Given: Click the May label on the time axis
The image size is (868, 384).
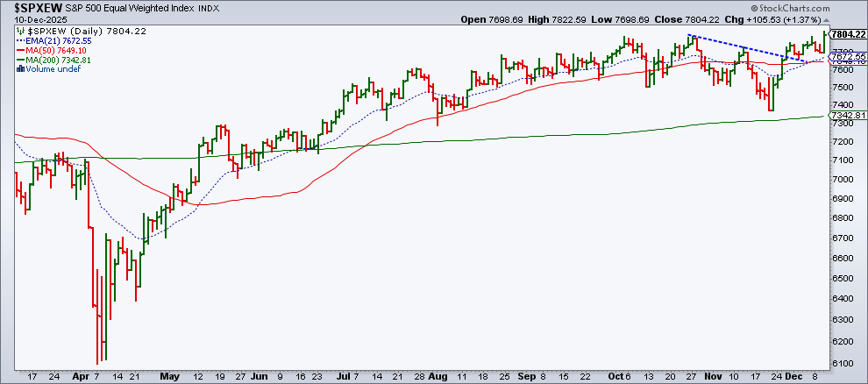Looking at the screenshot, I should tap(171, 374).
